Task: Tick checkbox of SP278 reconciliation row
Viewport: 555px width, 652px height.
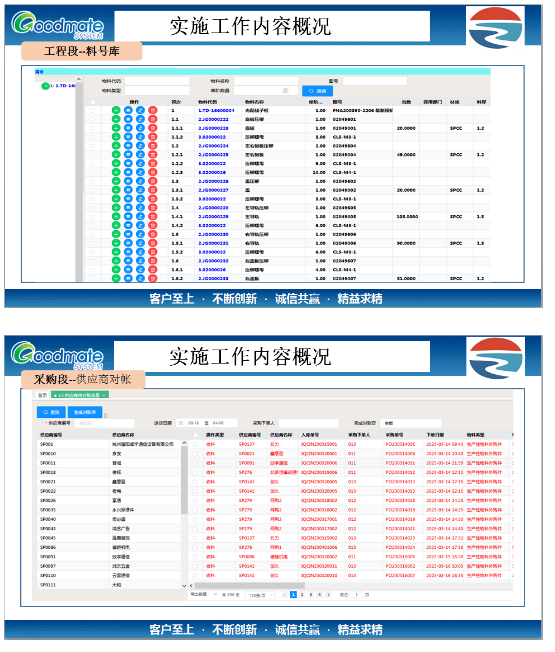Action: tap(195, 547)
